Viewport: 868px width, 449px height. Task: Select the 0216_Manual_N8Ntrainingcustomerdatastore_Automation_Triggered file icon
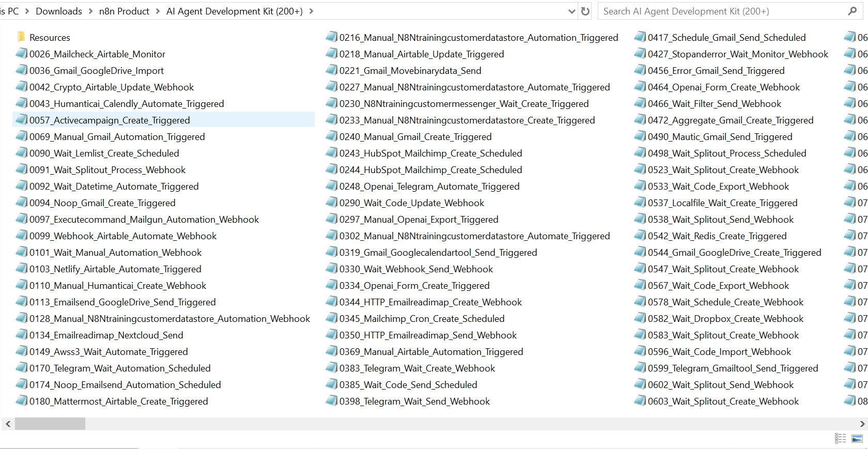pyautogui.click(x=331, y=37)
